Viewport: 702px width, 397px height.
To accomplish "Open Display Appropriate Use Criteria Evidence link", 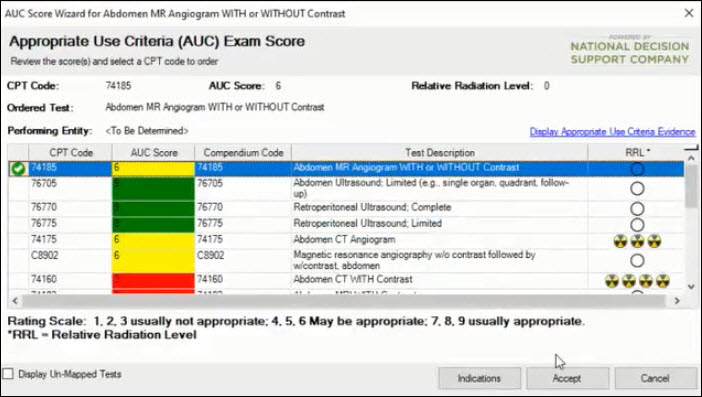I will pos(612,132).
